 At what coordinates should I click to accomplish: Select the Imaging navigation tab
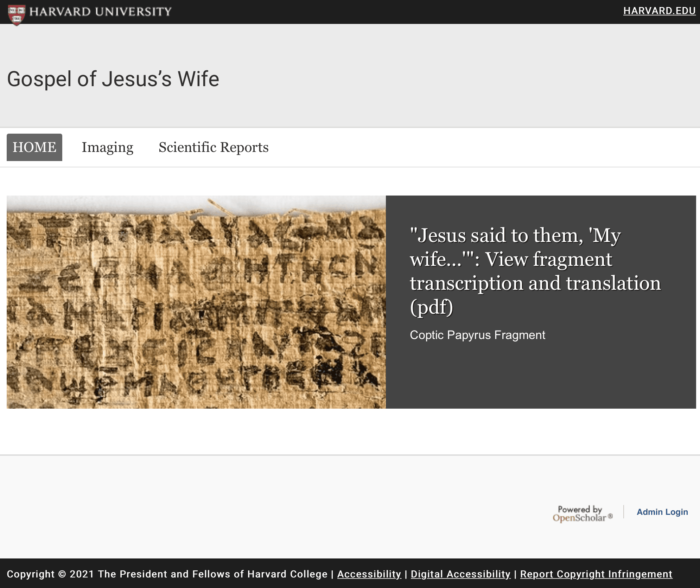pos(107,146)
